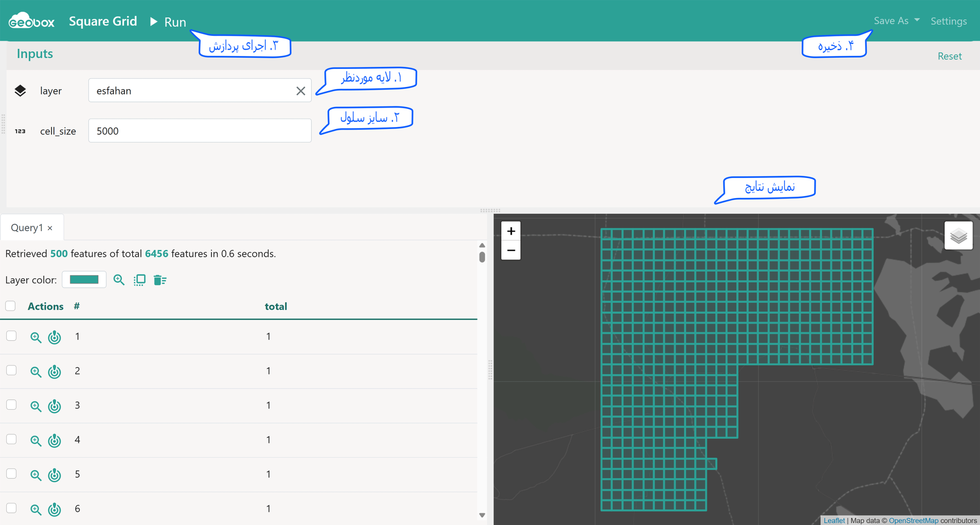This screenshot has width=980, height=525.
Task: Toggle the select-all checkbox in table header
Action: coord(10,306)
